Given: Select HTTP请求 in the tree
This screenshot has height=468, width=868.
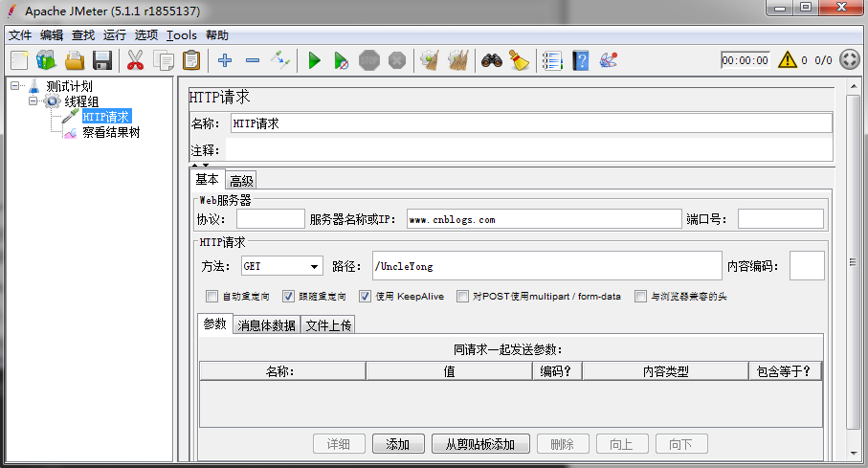Looking at the screenshot, I should click(106, 117).
